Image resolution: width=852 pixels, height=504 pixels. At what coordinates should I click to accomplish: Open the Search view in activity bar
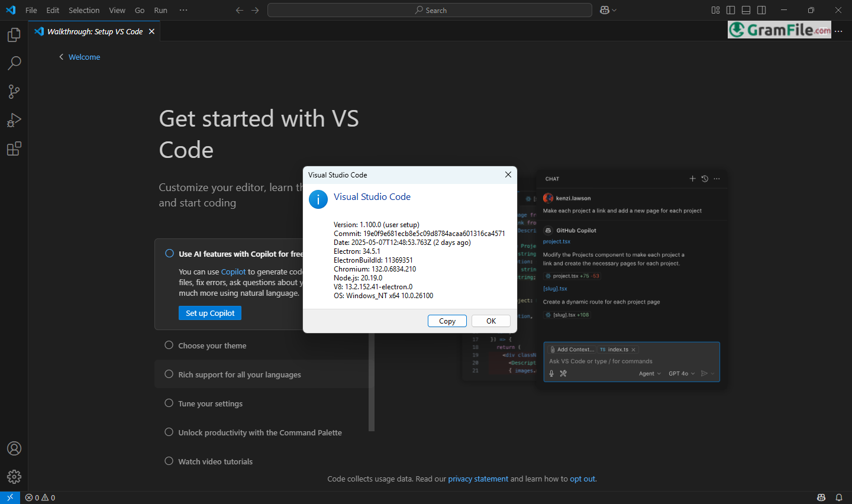pyautogui.click(x=14, y=63)
